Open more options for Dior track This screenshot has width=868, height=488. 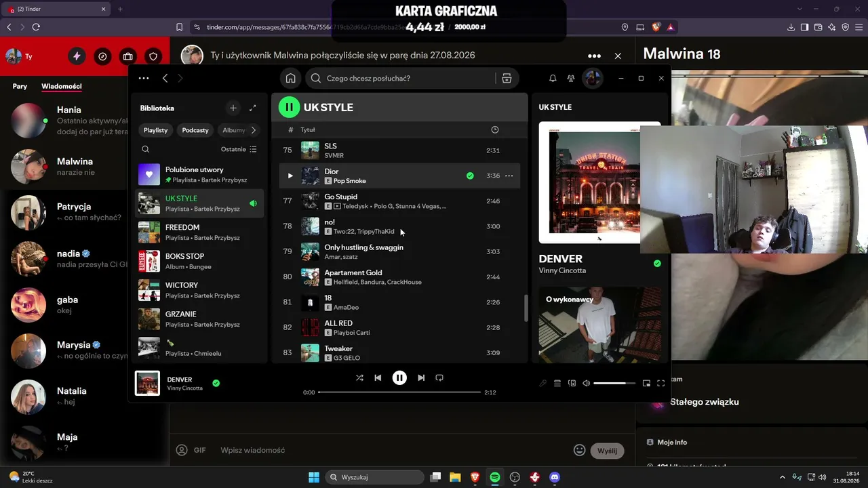point(509,176)
